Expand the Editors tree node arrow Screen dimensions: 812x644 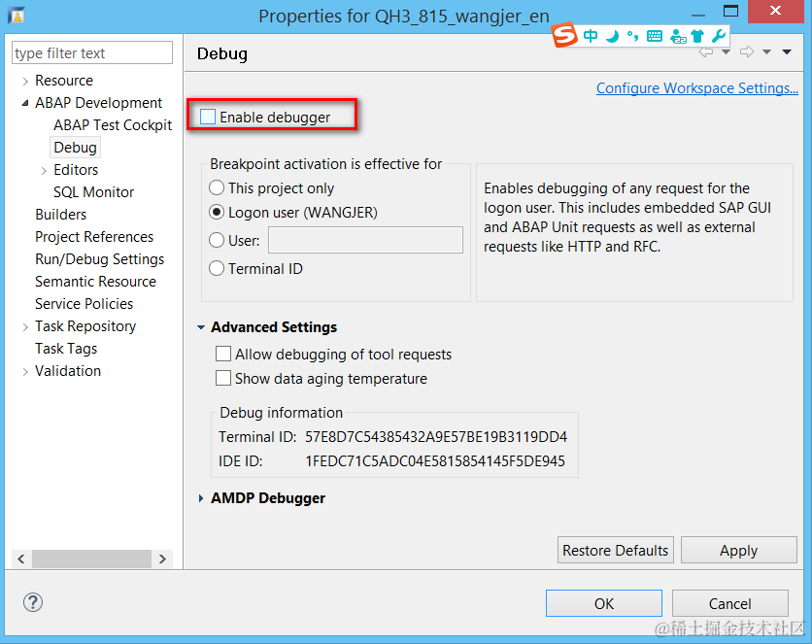tap(44, 170)
